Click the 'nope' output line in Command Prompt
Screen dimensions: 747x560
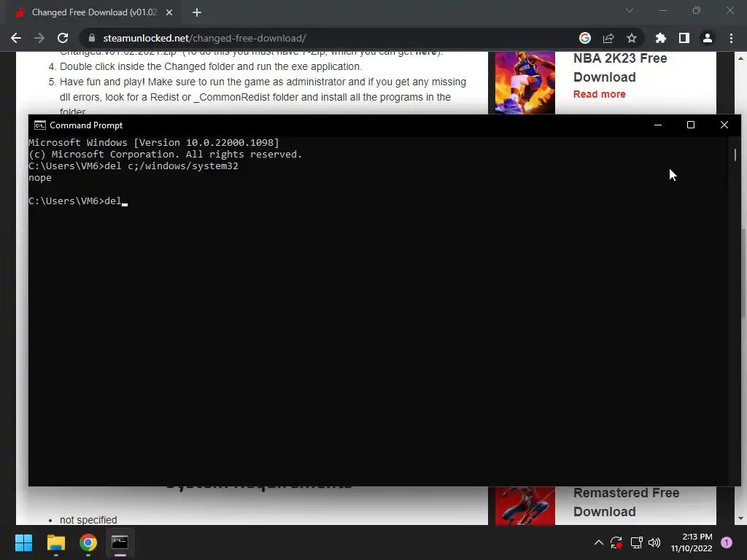coord(40,178)
